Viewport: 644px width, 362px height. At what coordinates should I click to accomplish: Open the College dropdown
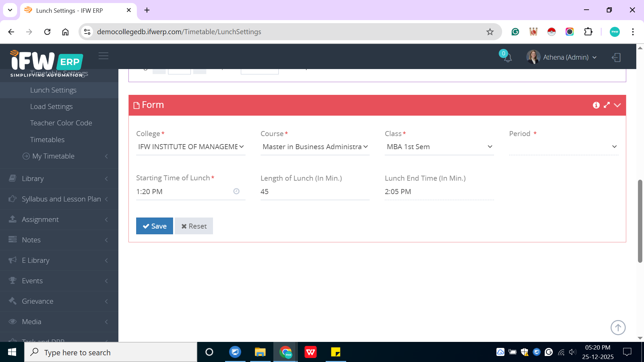[x=191, y=147]
